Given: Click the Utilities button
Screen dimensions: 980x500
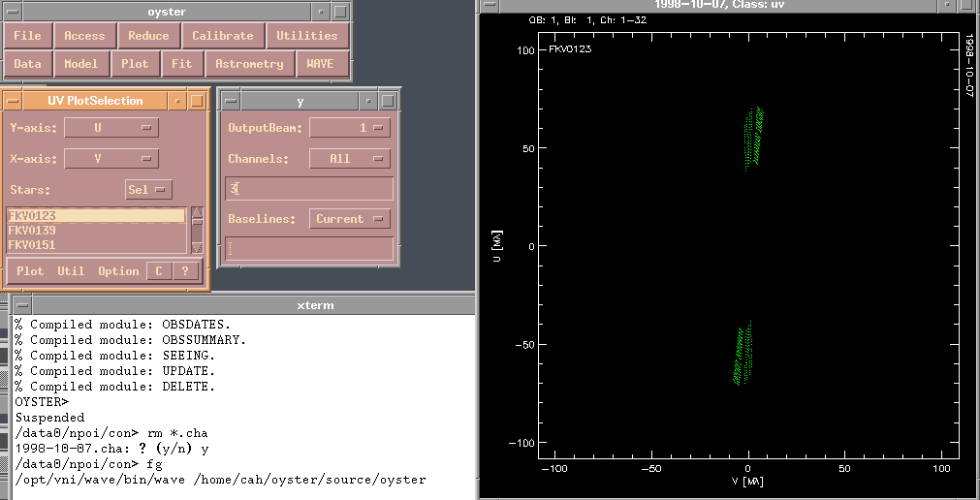Looking at the screenshot, I should [306, 36].
